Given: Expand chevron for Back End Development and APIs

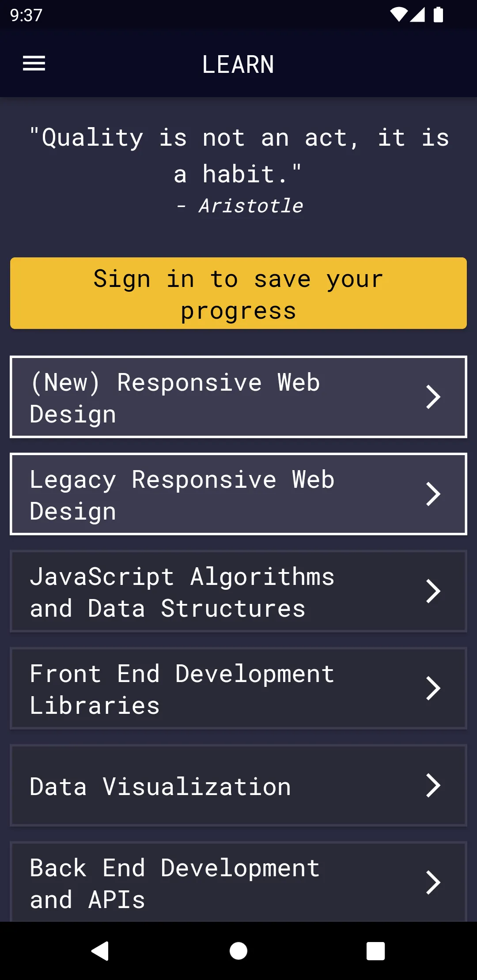Looking at the screenshot, I should point(433,882).
